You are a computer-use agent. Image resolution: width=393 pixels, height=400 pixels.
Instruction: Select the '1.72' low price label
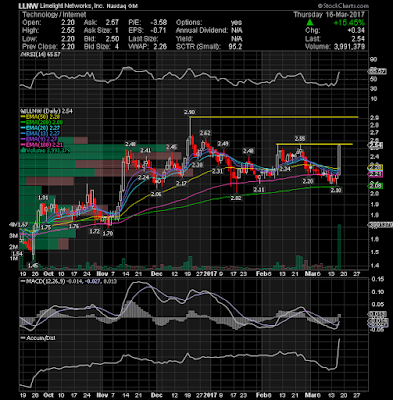point(95,231)
